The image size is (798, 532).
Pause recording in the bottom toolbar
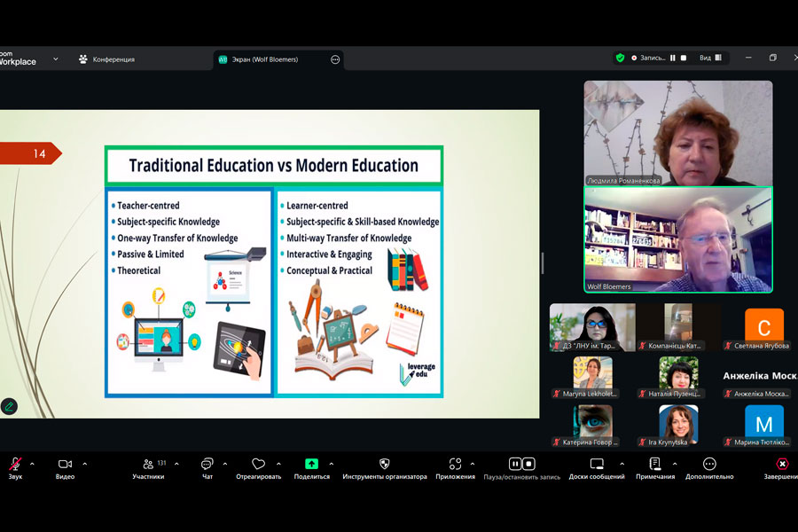[515, 464]
